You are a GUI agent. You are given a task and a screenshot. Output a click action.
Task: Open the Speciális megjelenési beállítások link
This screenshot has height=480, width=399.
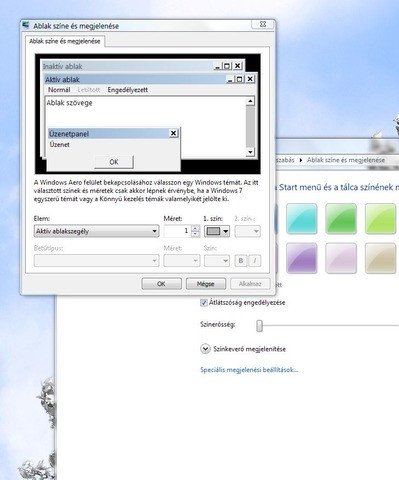249,370
